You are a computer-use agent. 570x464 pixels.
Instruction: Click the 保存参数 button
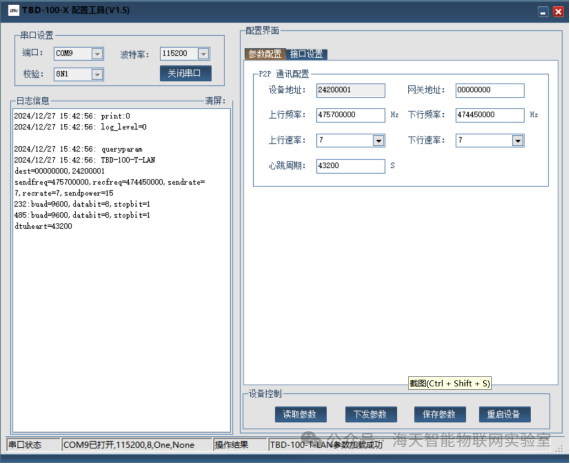[x=439, y=414]
